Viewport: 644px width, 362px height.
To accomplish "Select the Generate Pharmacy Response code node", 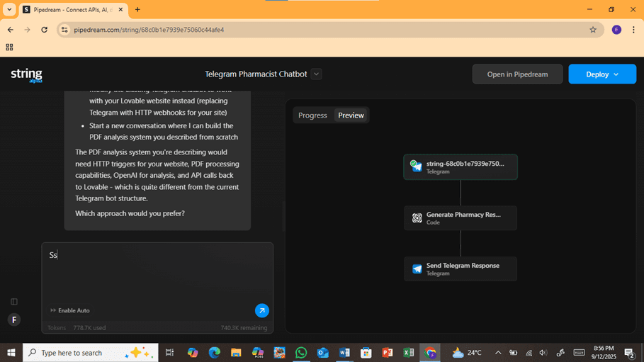I will coord(461,218).
